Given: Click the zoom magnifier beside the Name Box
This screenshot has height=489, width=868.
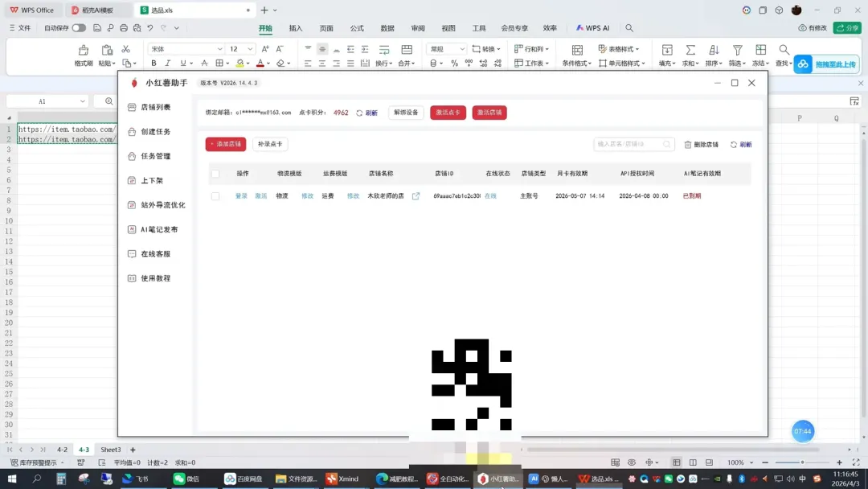Looking at the screenshot, I should pos(108,101).
